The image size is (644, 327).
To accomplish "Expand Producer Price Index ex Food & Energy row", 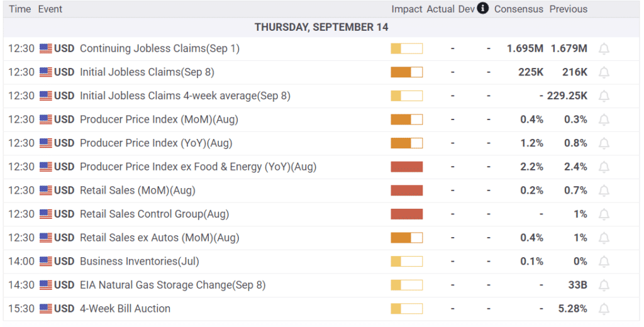I will tap(321, 167).
